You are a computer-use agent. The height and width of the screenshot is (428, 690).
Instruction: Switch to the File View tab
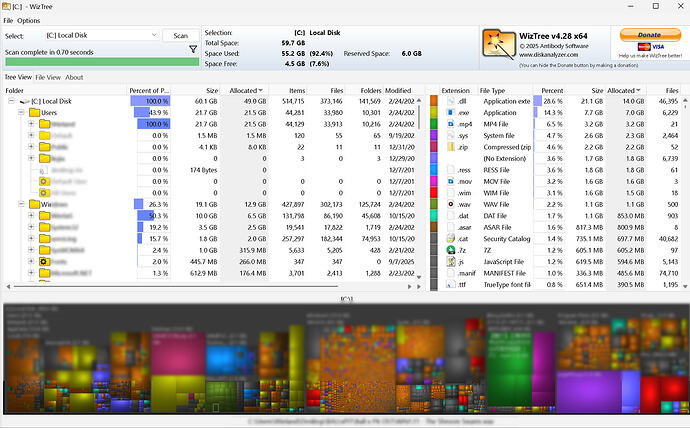click(x=47, y=77)
